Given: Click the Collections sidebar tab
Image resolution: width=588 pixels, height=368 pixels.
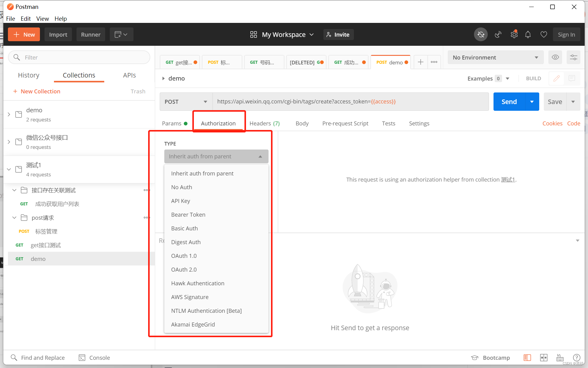Looking at the screenshot, I should [79, 75].
